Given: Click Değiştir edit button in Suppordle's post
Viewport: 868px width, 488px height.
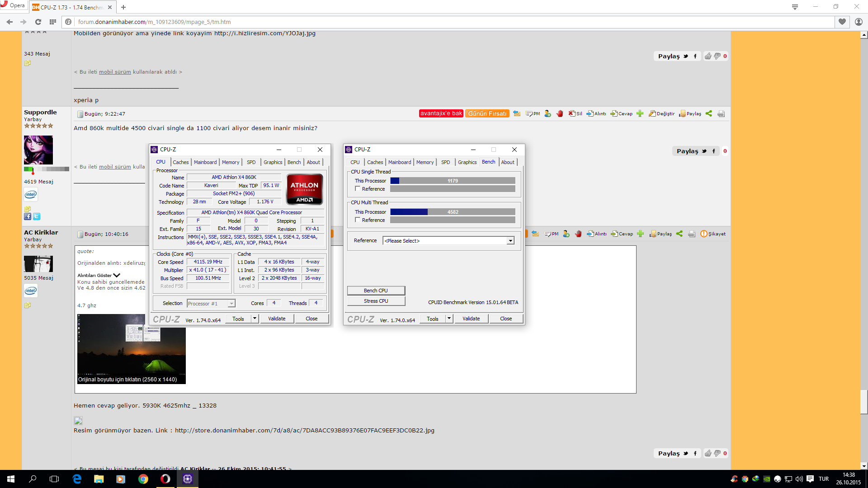Looking at the screenshot, I should click(x=661, y=114).
